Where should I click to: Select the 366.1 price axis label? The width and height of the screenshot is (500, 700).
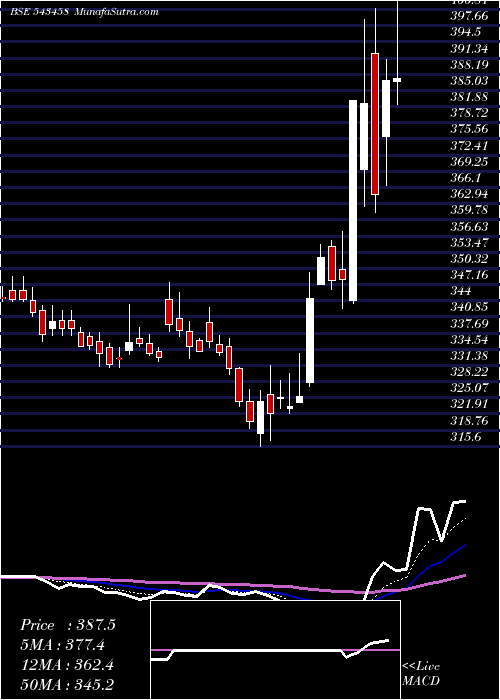pyautogui.click(x=467, y=178)
